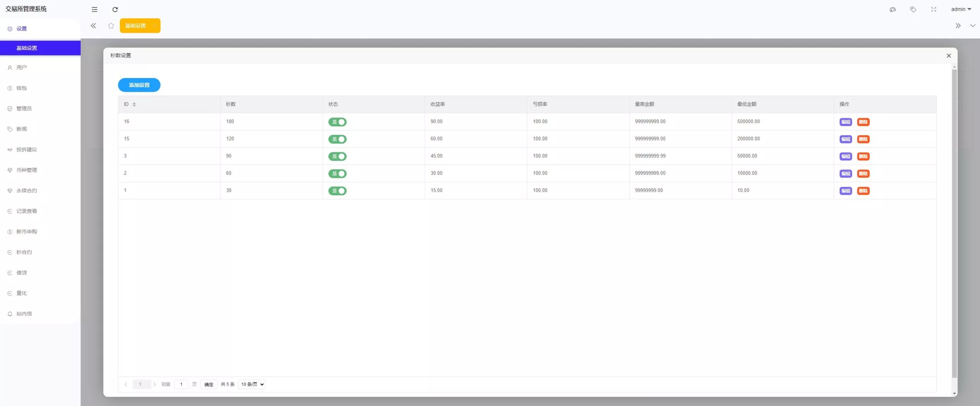The width and height of the screenshot is (980, 406).
Task: Click the 站内信 notification item in sidebar
Action: point(23,313)
